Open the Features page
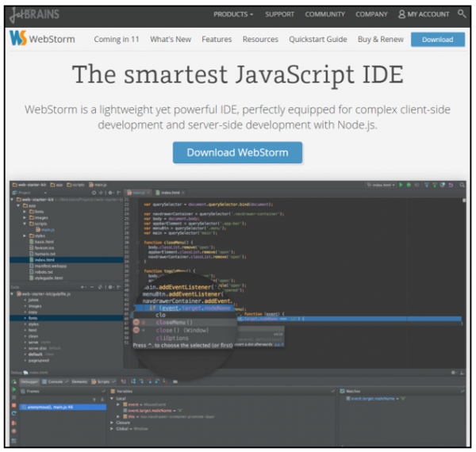Image resolution: width=476 pixels, height=452 pixels. tap(217, 39)
